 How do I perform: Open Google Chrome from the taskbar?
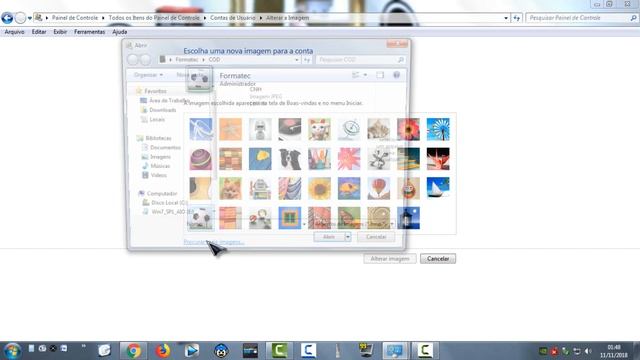pos(133,351)
